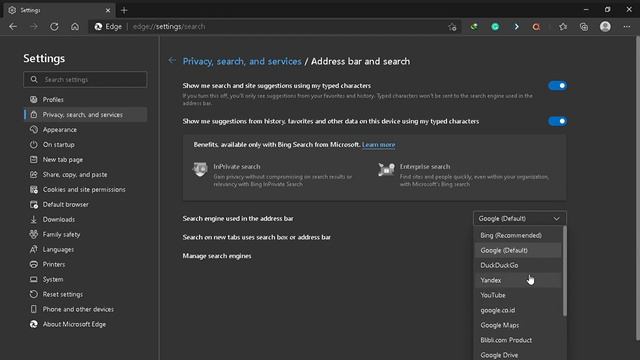The image size is (640, 360).
Task: Click the About Microsoft Edge logo icon
Action: [33, 324]
